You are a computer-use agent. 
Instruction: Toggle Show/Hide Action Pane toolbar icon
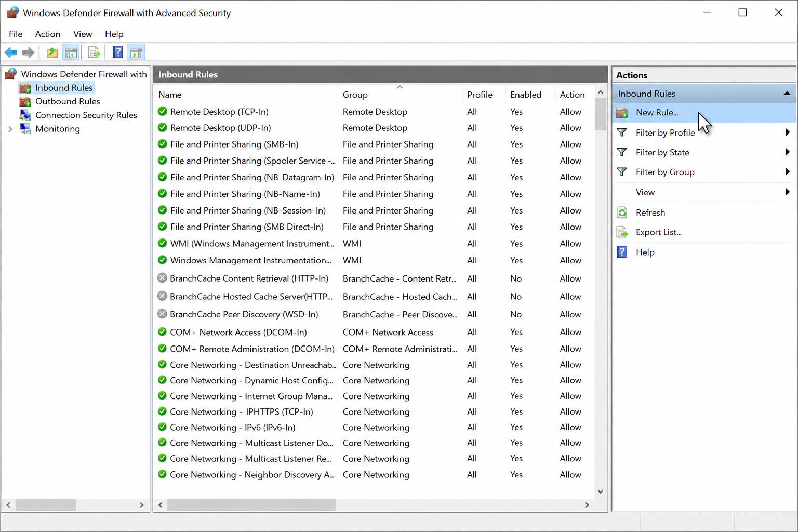click(136, 52)
